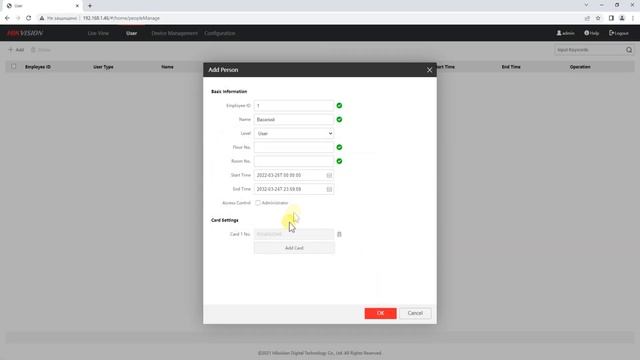This screenshot has height=360, width=640.
Task: Click the Employee ID column header
Action: pyautogui.click(x=38, y=67)
